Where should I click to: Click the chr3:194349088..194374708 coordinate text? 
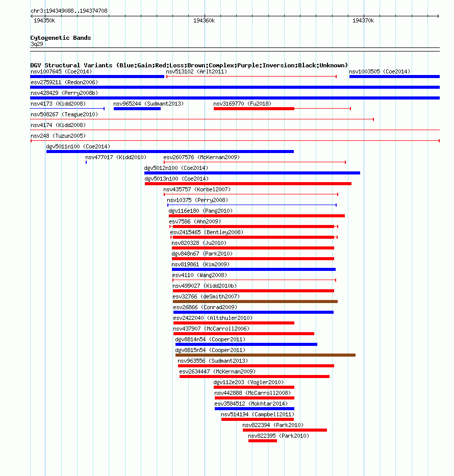tap(69, 11)
